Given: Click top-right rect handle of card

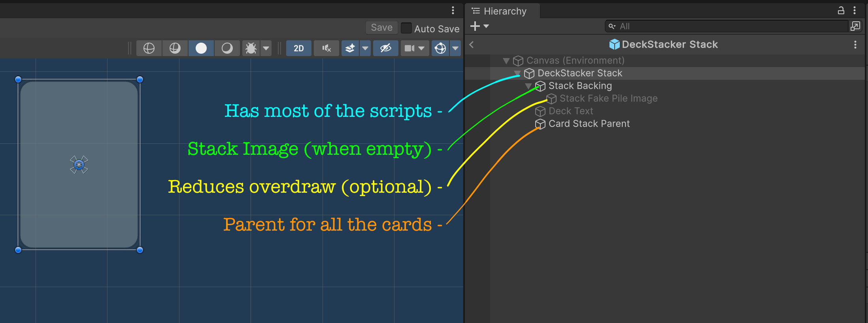Looking at the screenshot, I should (x=140, y=79).
